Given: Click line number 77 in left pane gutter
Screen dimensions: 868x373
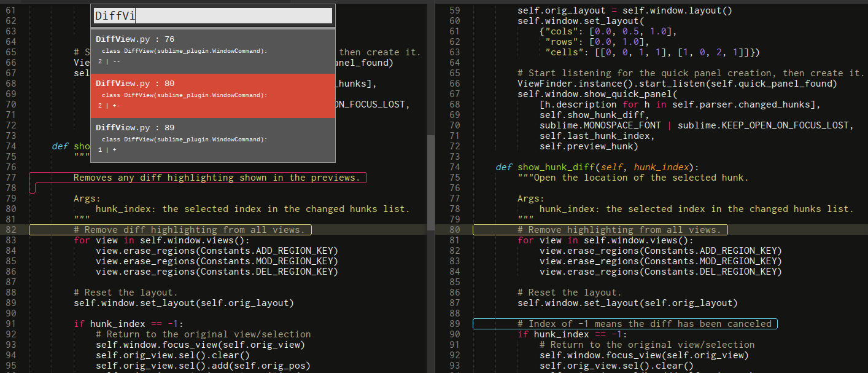Looking at the screenshot, I should [x=12, y=178].
